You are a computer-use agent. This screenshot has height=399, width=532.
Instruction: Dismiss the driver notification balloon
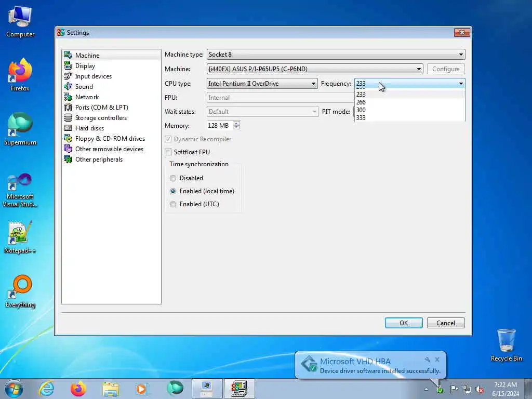click(437, 360)
